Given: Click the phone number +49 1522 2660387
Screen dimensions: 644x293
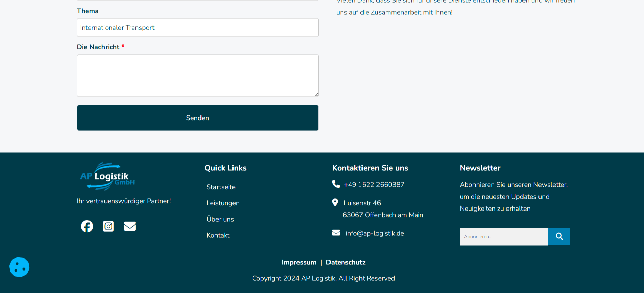Looking at the screenshot, I should click(374, 185).
